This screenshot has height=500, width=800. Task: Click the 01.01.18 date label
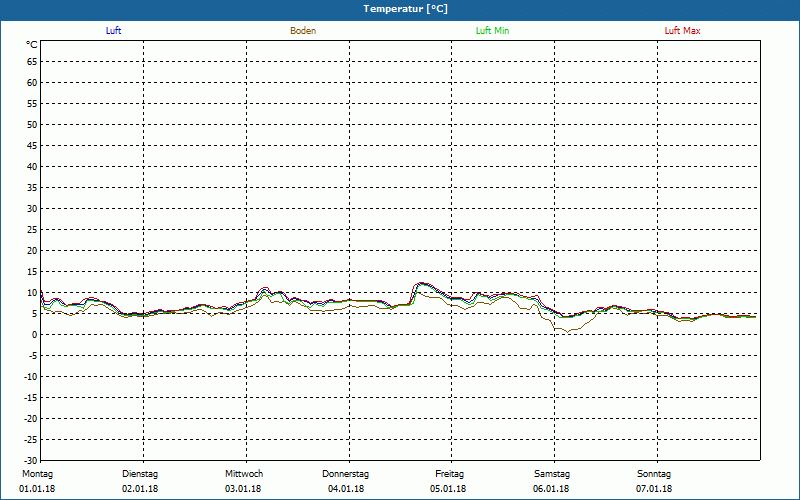[37, 489]
